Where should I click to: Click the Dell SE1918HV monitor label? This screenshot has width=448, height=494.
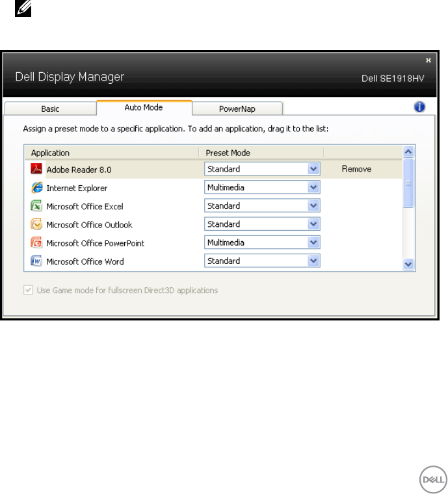pyautogui.click(x=393, y=79)
